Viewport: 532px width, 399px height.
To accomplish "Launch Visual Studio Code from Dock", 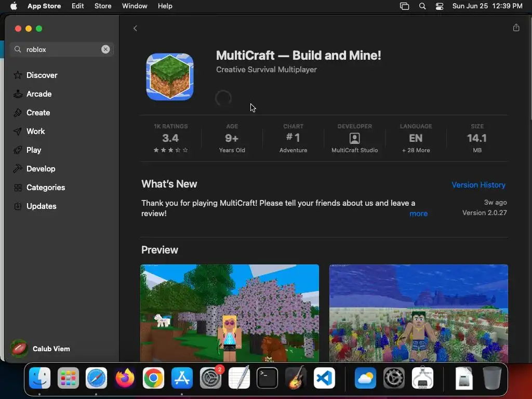I will (324, 378).
